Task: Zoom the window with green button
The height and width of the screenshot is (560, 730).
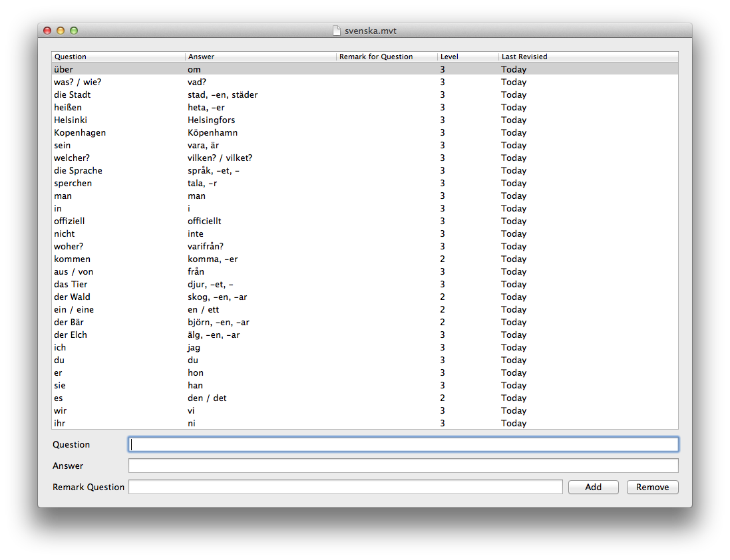Action: [74, 31]
